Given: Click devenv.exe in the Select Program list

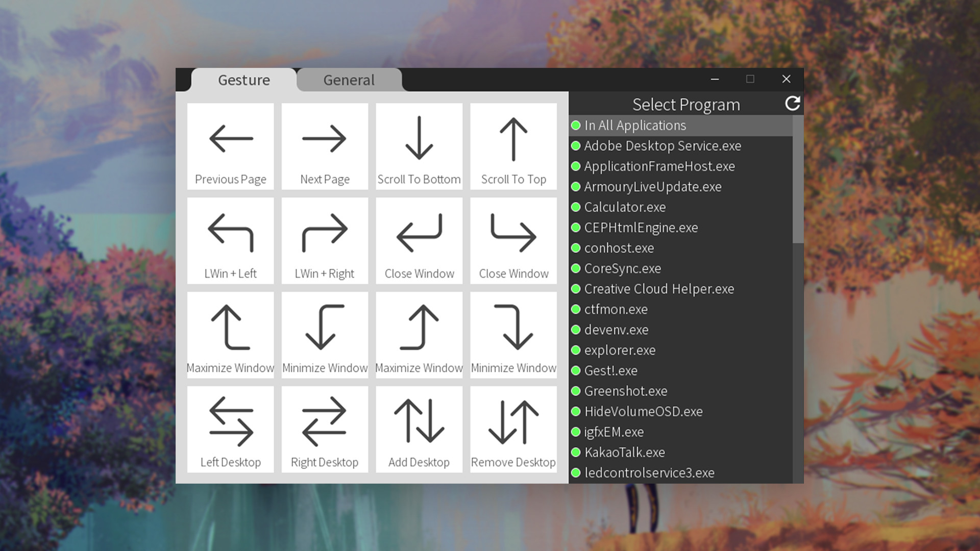Looking at the screenshot, I should [x=616, y=330].
